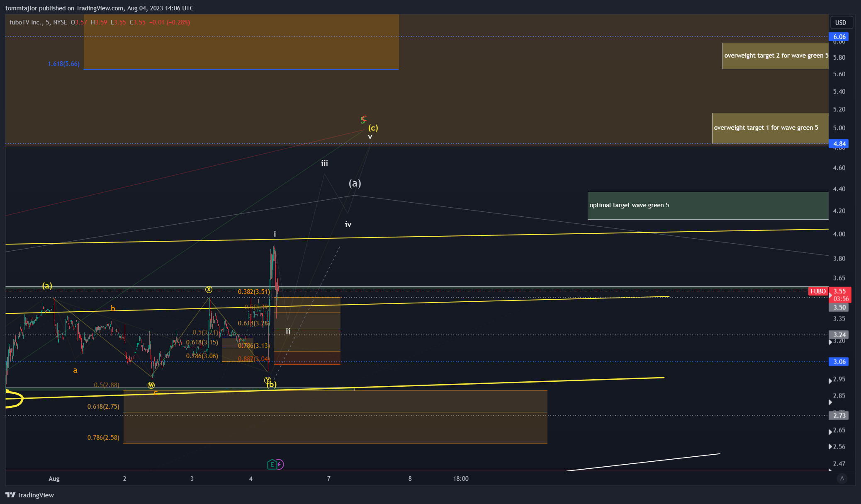Click the purple lightning event icon
The height and width of the screenshot is (504, 861).
pos(280,464)
